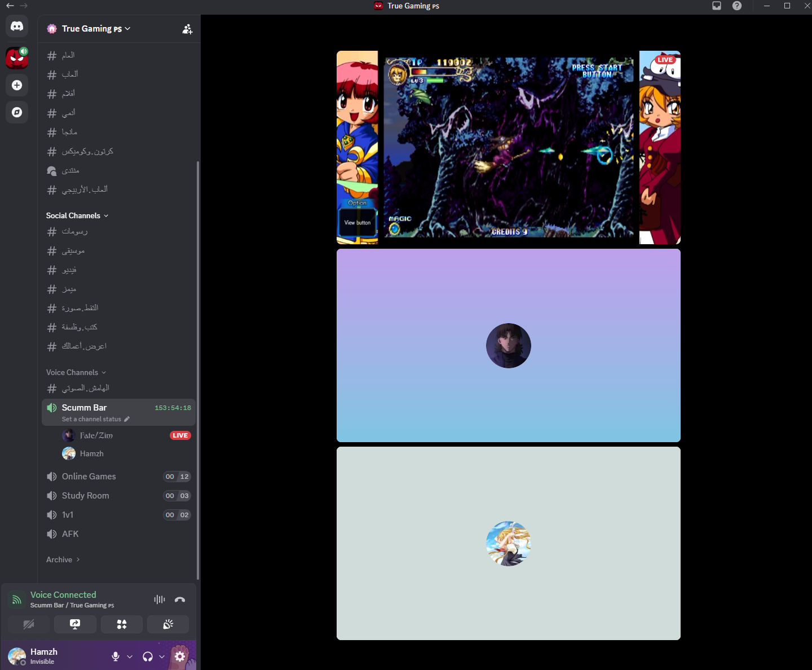Image resolution: width=812 pixels, height=670 pixels.
Task: Go forward using the forward arrow
Action: tap(24, 6)
